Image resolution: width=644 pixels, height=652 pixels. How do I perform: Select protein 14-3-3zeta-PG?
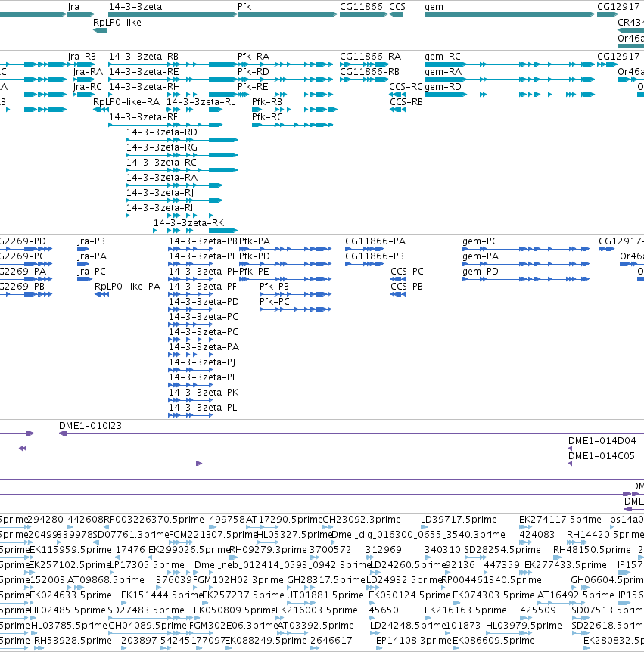(204, 317)
